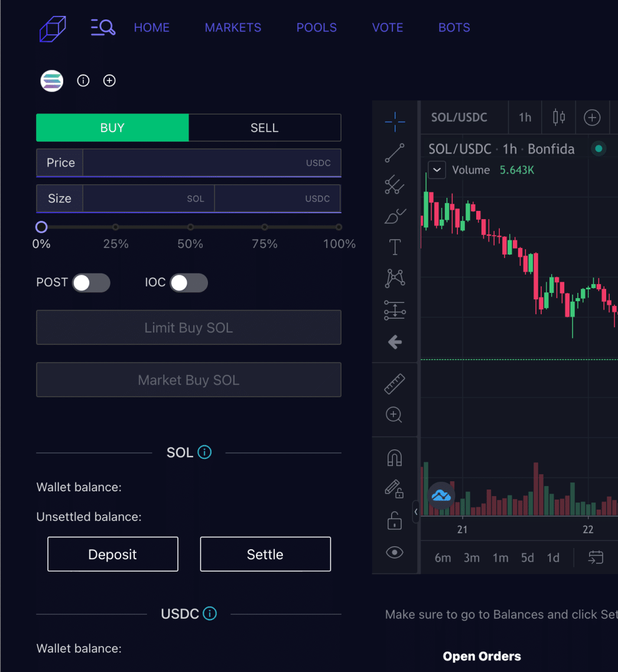Collapse drawing toolbar with side arrow

(x=416, y=511)
